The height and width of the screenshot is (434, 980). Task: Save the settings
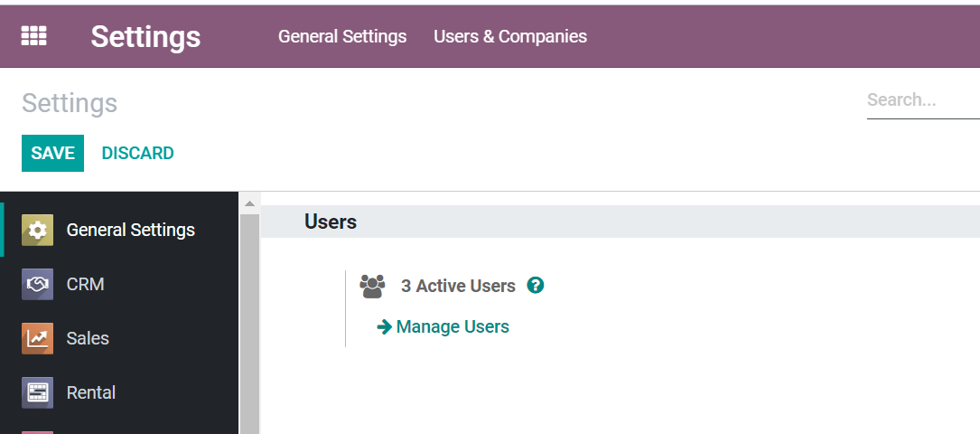[x=52, y=153]
